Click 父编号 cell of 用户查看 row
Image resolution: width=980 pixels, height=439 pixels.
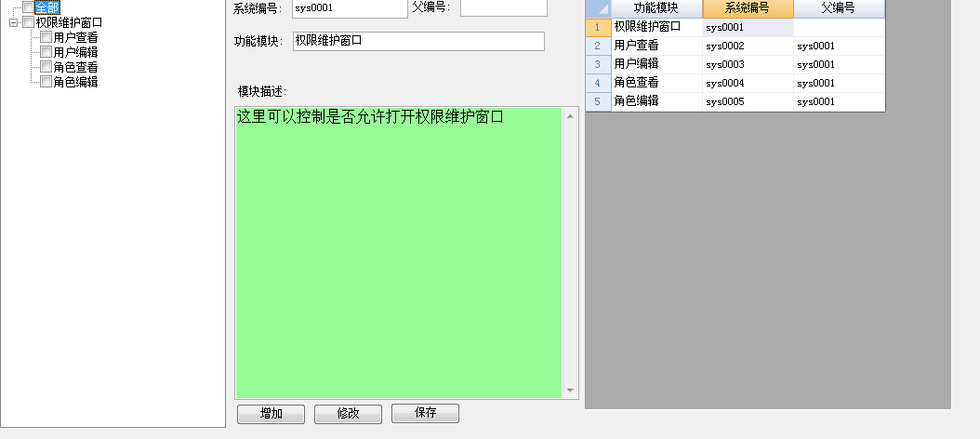[x=840, y=47]
